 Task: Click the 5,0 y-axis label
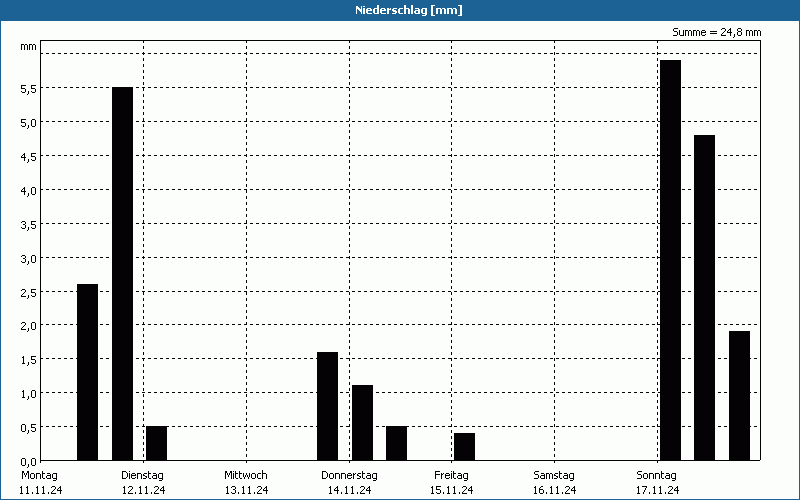click(x=28, y=122)
